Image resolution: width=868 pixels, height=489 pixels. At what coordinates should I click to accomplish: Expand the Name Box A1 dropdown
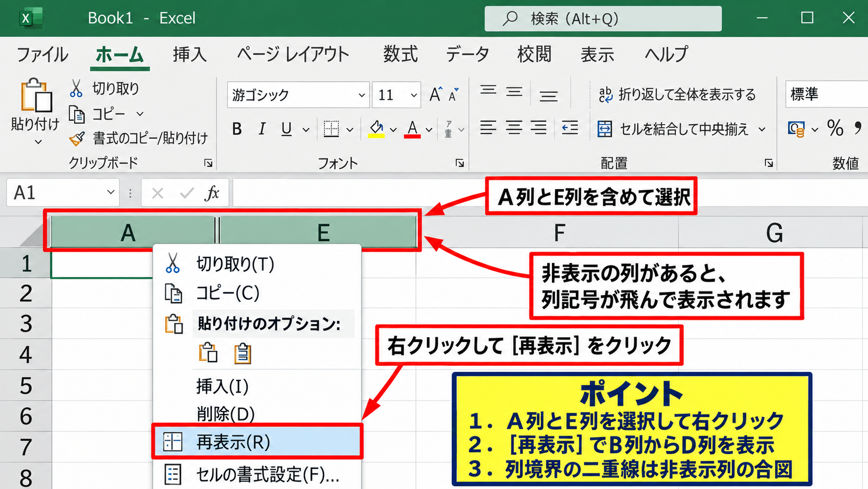pos(111,193)
